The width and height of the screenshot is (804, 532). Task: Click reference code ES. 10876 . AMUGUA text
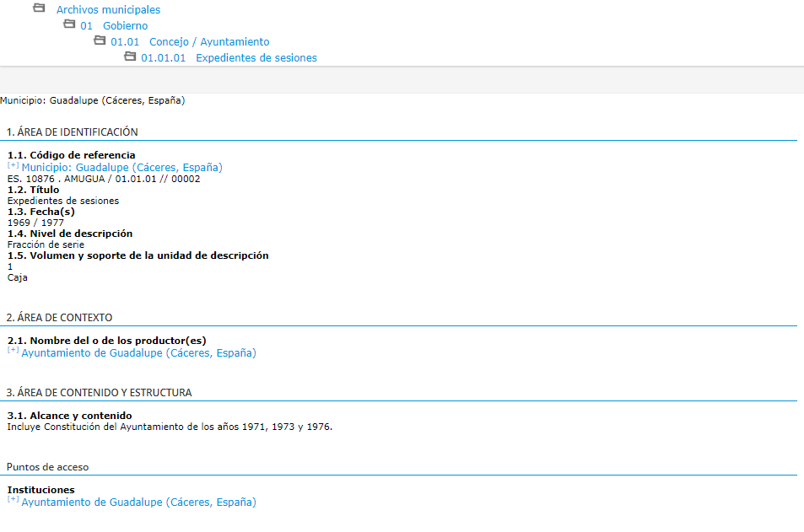tap(104, 179)
